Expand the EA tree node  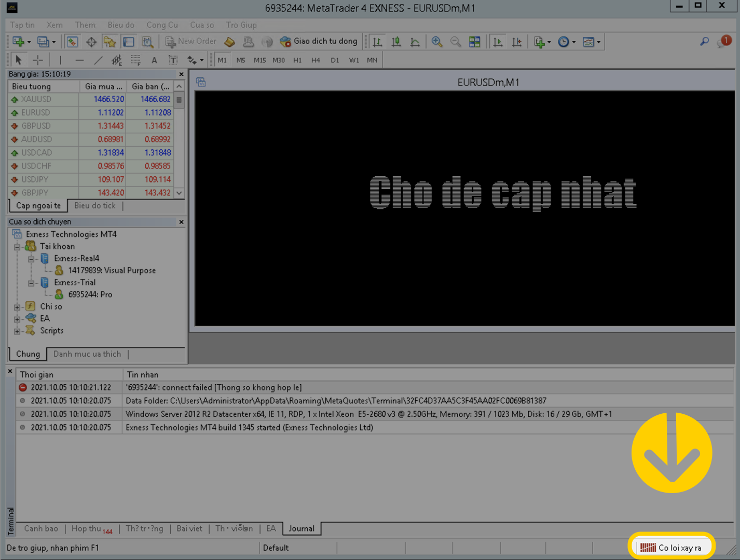pyautogui.click(x=17, y=319)
